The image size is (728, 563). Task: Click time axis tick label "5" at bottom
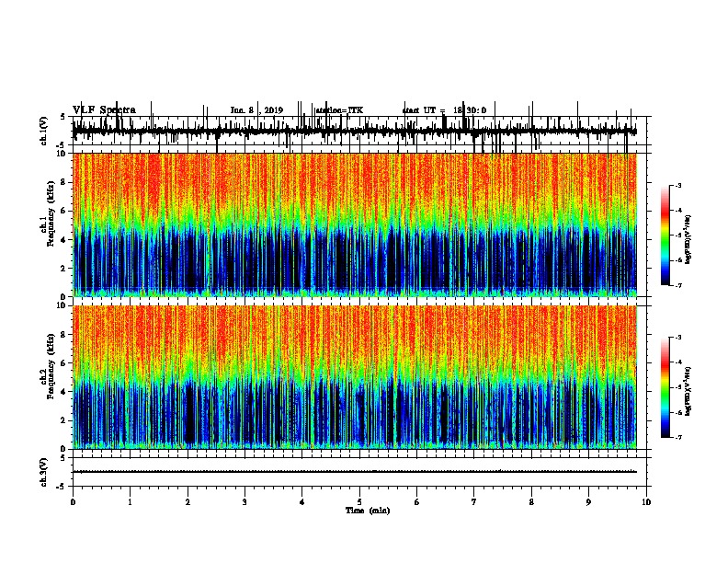(359, 502)
